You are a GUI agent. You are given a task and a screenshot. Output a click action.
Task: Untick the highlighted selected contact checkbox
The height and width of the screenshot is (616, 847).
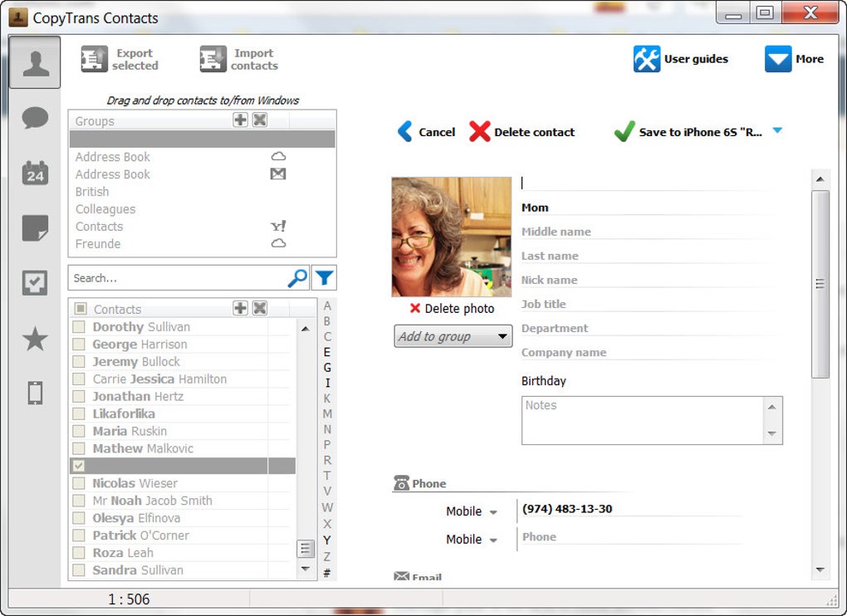[79, 466]
